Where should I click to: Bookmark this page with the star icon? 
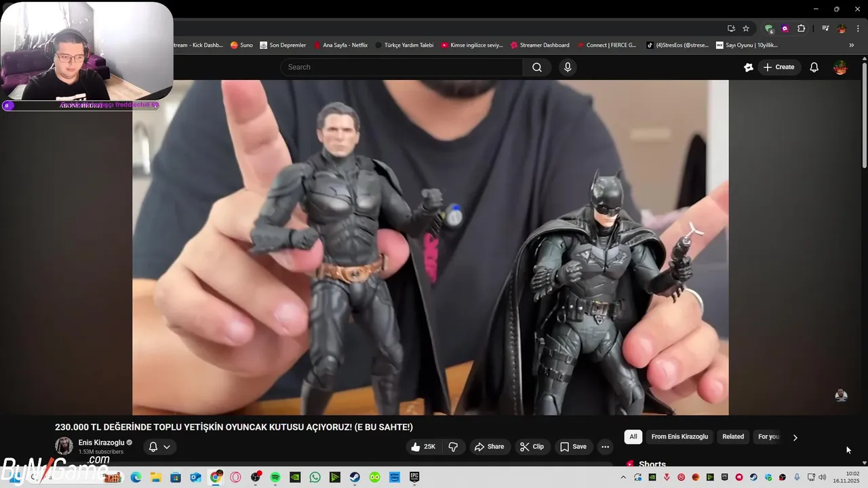(x=746, y=28)
